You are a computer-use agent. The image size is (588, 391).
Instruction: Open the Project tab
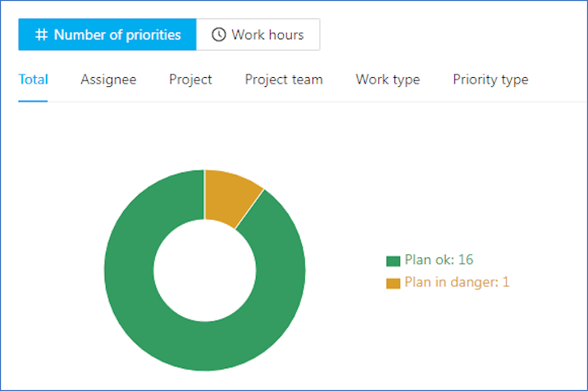[x=190, y=80]
